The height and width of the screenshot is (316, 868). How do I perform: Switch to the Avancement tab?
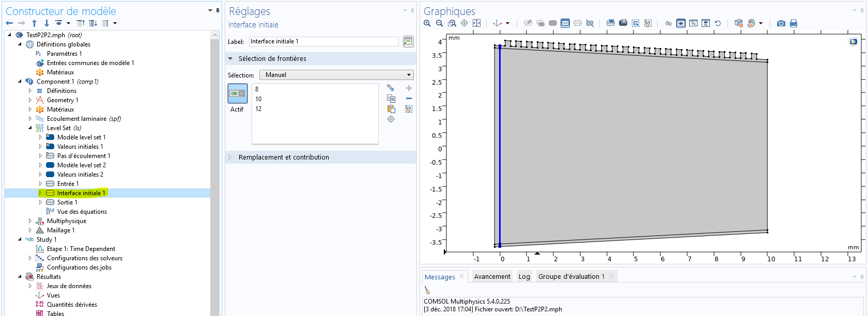[x=492, y=277]
